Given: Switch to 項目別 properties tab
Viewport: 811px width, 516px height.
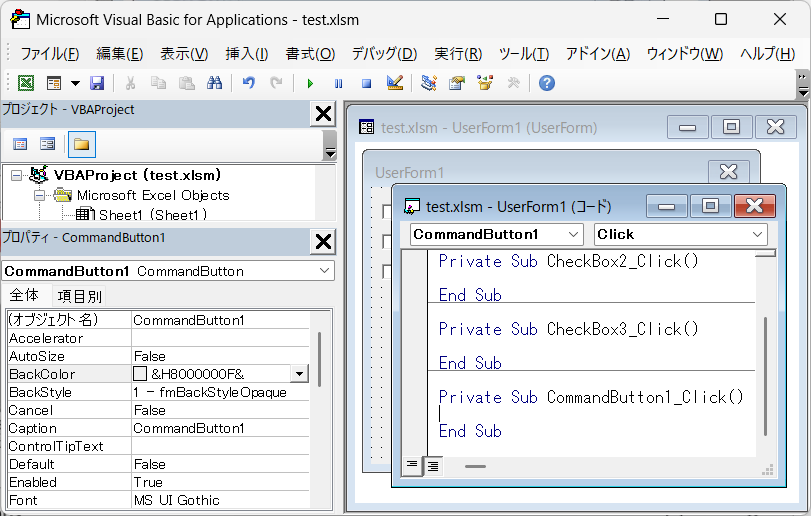Looking at the screenshot, I should point(80,296).
